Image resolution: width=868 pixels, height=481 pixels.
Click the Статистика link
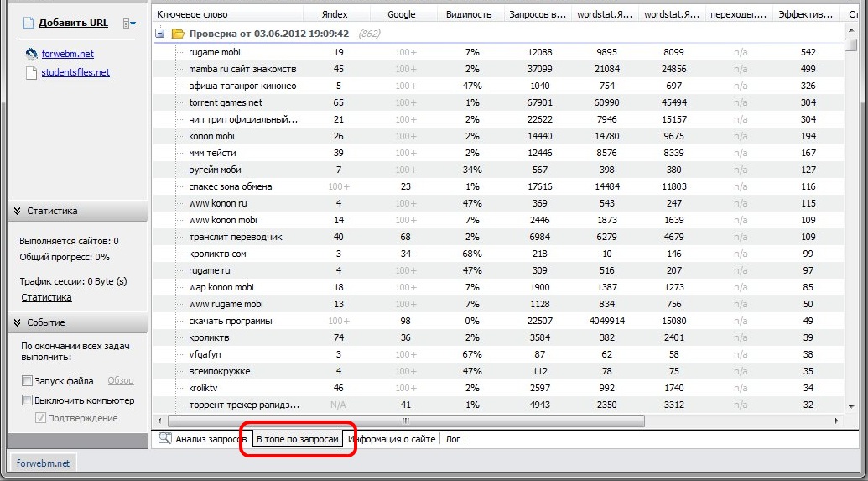point(46,297)
